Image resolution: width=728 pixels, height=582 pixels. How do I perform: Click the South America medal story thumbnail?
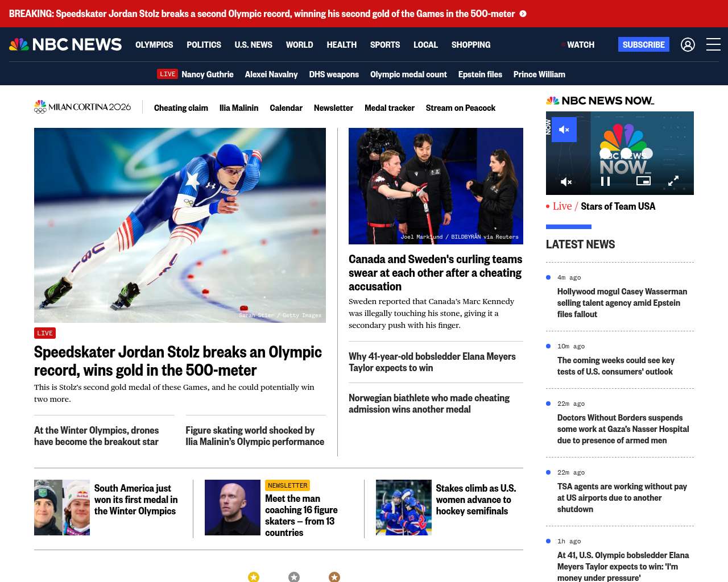click(62, 508)
